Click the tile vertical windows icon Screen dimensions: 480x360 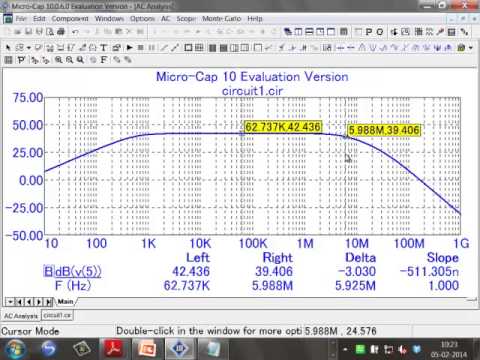(298, 32)
